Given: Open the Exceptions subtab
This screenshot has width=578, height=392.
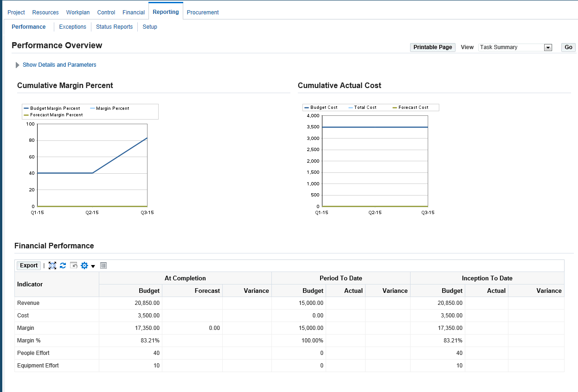Looking at the screenshot, I should (x=73, y=27).
